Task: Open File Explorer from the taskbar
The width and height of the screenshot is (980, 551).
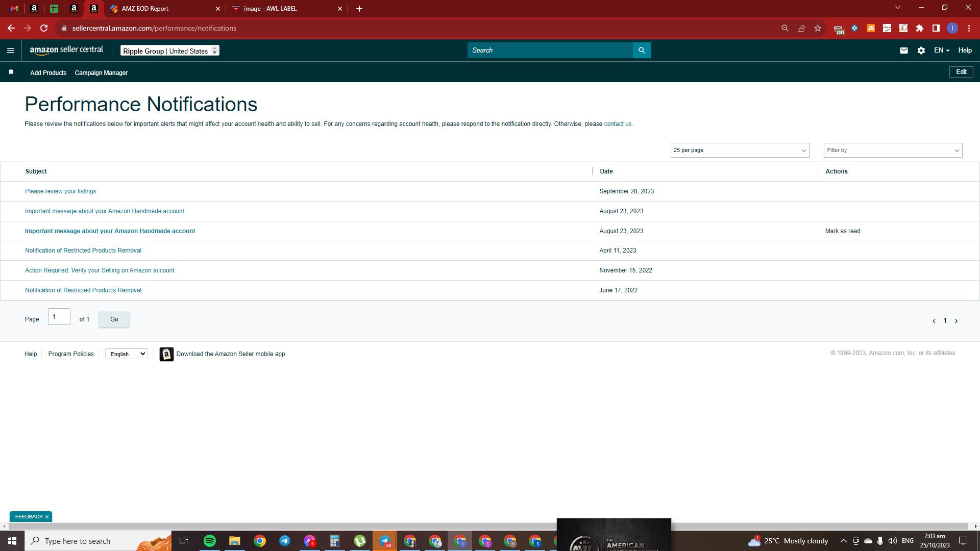Action: (x=235, y=541)
